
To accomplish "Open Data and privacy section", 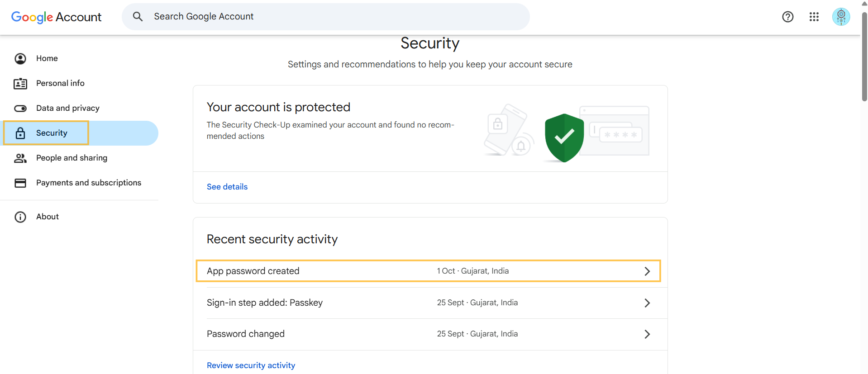I will click(x=79, y=108).
